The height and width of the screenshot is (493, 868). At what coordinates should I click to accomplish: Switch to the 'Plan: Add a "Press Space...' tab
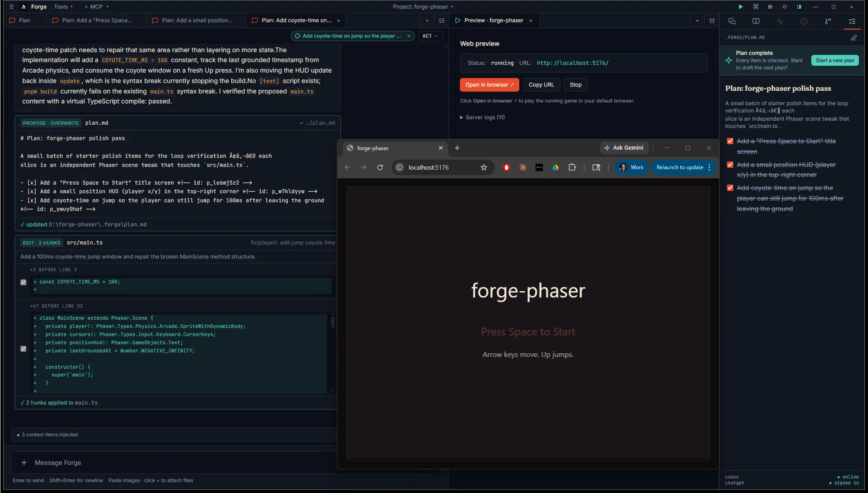[x=97, y=20]
